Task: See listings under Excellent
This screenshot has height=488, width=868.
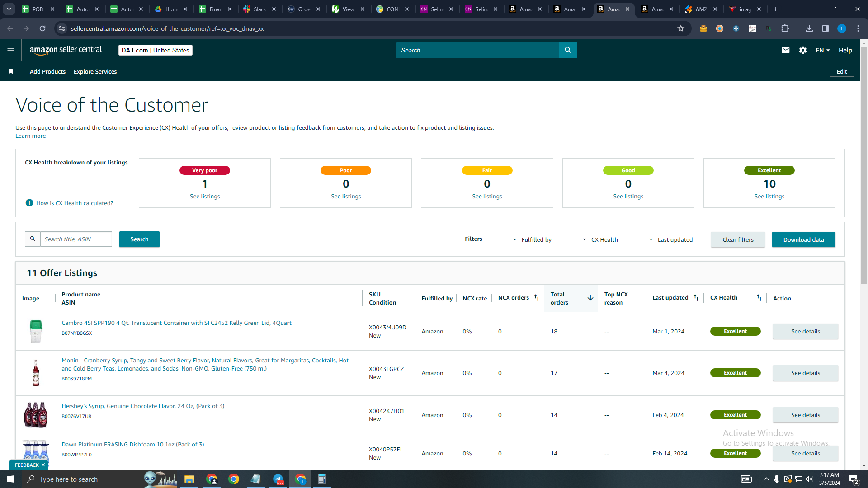Action: pyautogui.click(x=769, y=197)
